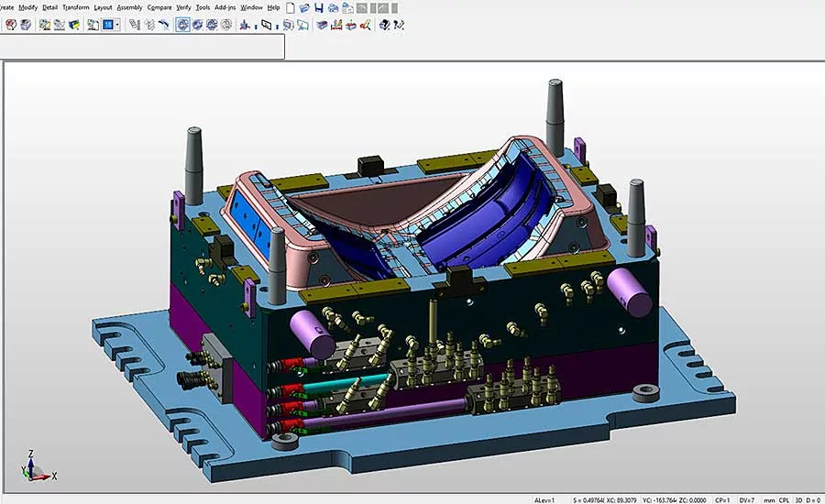Click the Help book icon with question mark

tap(384, 25)
